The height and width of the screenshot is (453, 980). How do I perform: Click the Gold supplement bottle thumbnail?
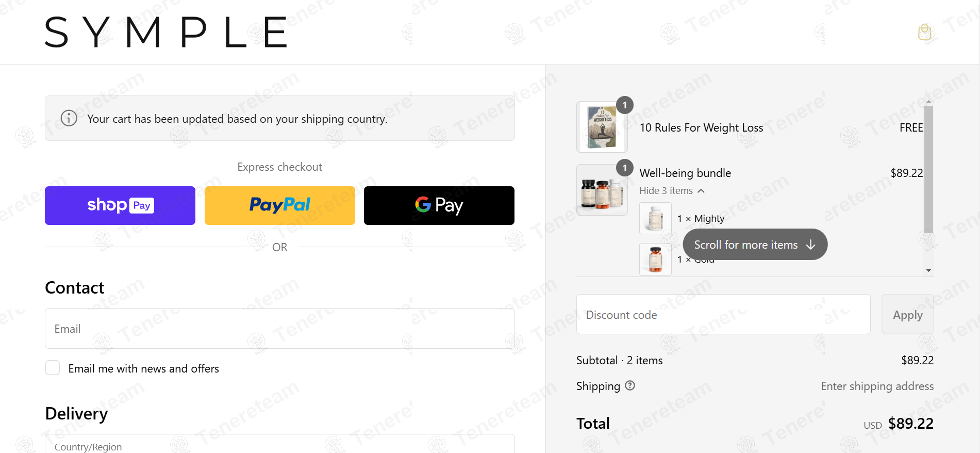click(655, 259)
